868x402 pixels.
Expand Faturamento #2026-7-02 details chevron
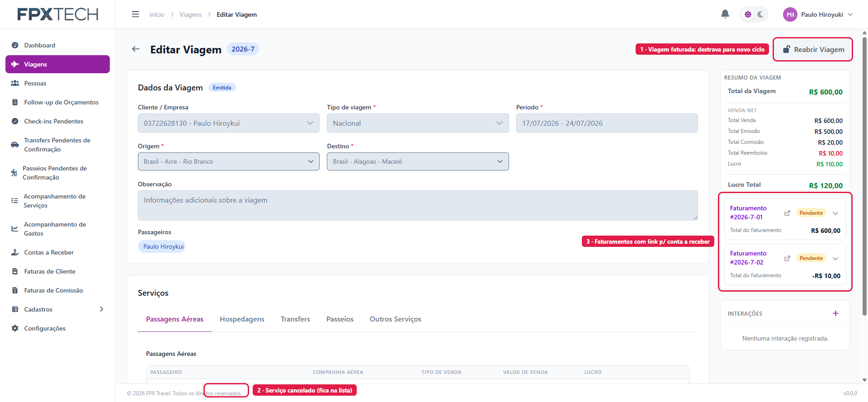tap(835, 259)
